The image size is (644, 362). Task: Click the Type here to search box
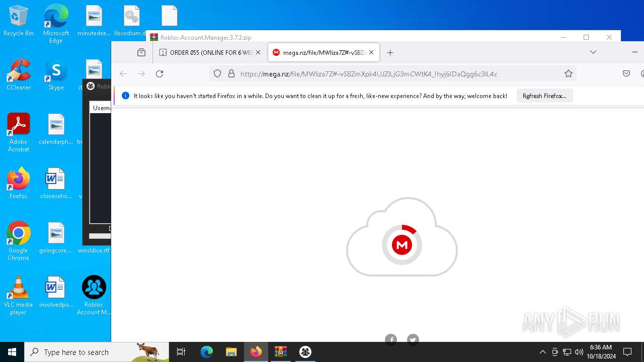click(x=97, y=352)
